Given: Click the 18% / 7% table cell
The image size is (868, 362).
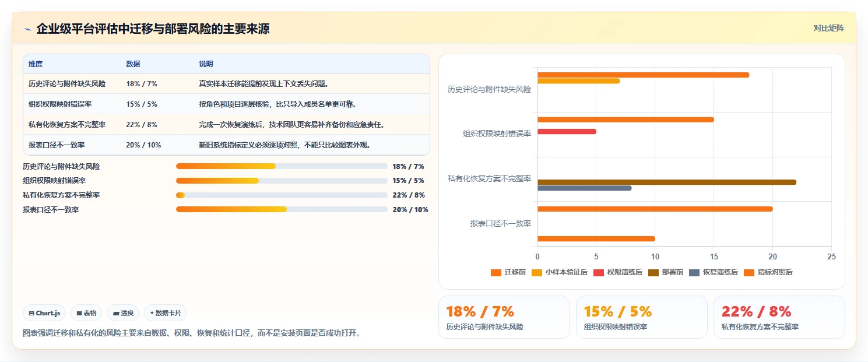Looking at the screenshot, I should pos(142,84).
